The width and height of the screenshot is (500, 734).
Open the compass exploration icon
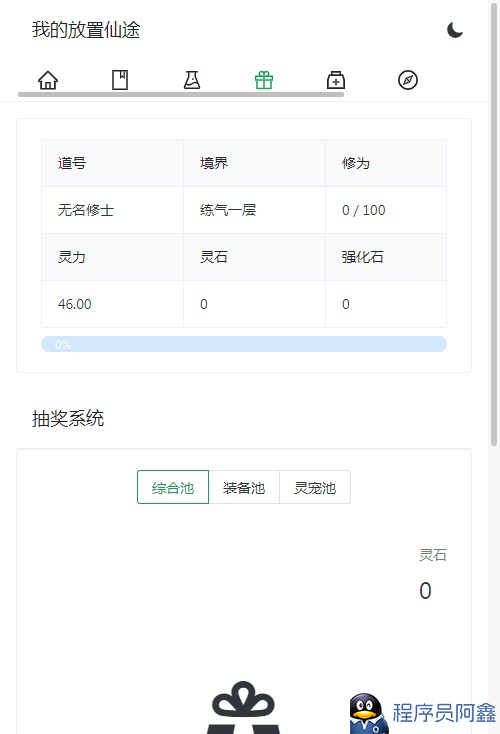pyautogui.click(x=408, y=80)
